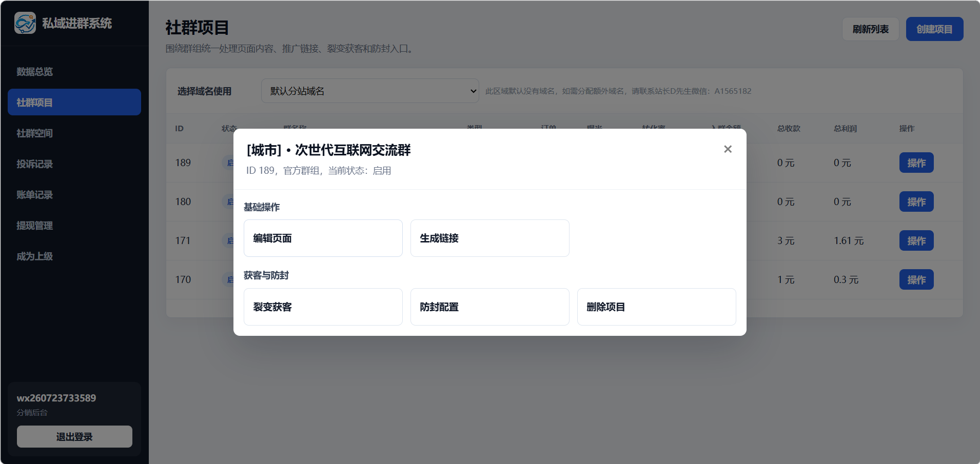Open 裂变获客 option

(x=323, y=307)
